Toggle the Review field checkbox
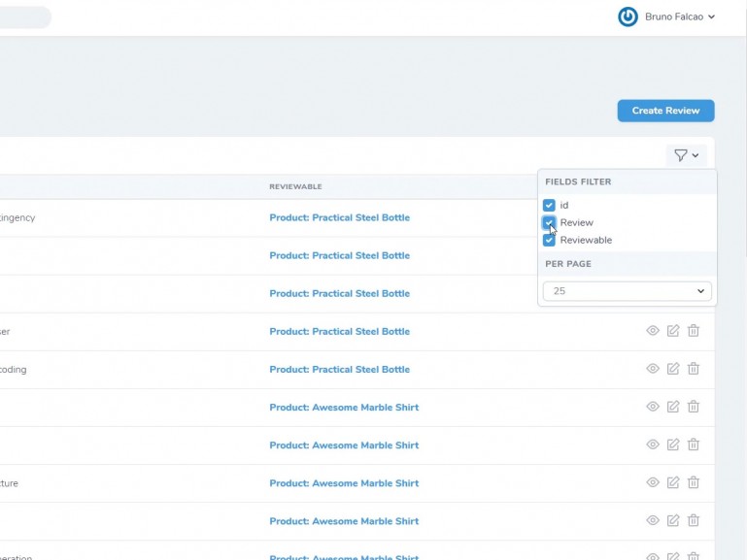747x560 pixels. [x=549, y=222]
